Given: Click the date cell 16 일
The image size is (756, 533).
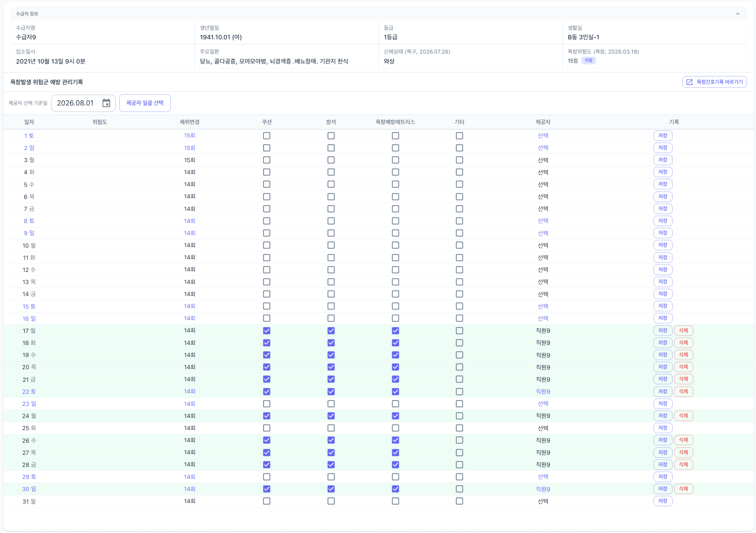Looking at the screenshot, I should (29, 319).
